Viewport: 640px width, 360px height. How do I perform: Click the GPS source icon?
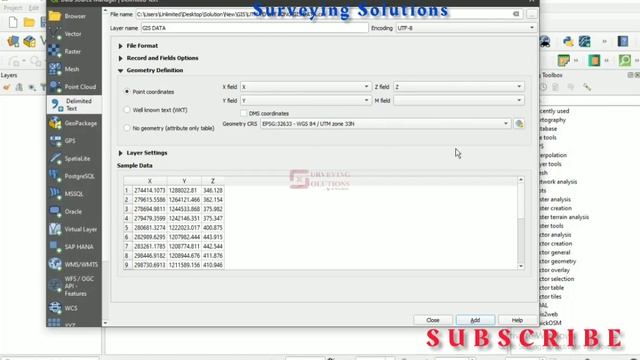pyautogui.click(x=55, y=141)
